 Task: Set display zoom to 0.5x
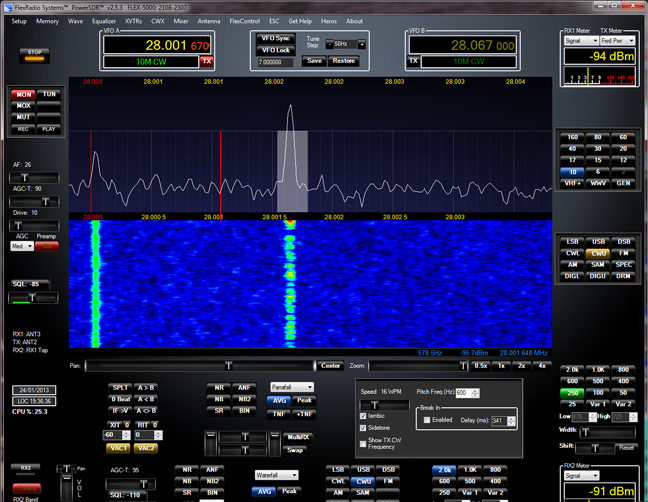pos(481,366)
